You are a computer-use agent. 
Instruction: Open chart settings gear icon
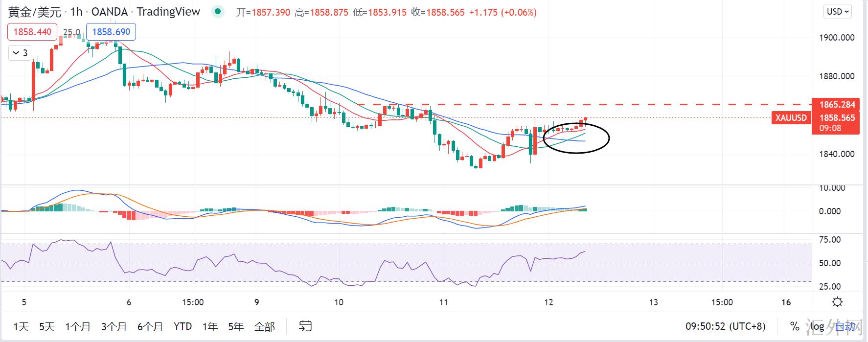coord(837,302)
